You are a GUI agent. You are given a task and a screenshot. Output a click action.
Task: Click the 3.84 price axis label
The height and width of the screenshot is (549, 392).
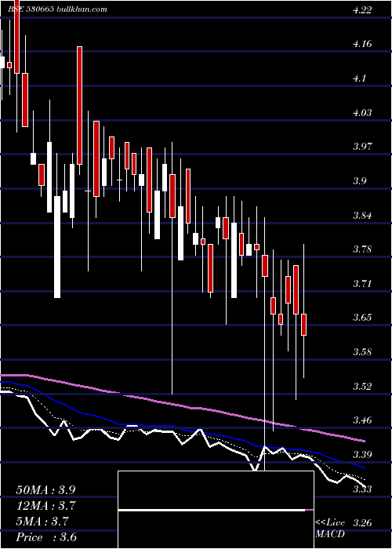tap(361, 216)
